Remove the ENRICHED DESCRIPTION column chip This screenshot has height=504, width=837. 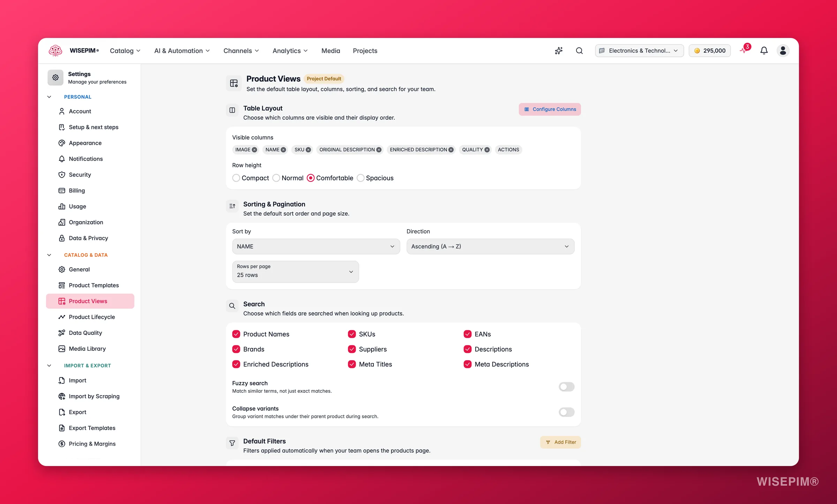pyautogui.click(x=451, y=150)
